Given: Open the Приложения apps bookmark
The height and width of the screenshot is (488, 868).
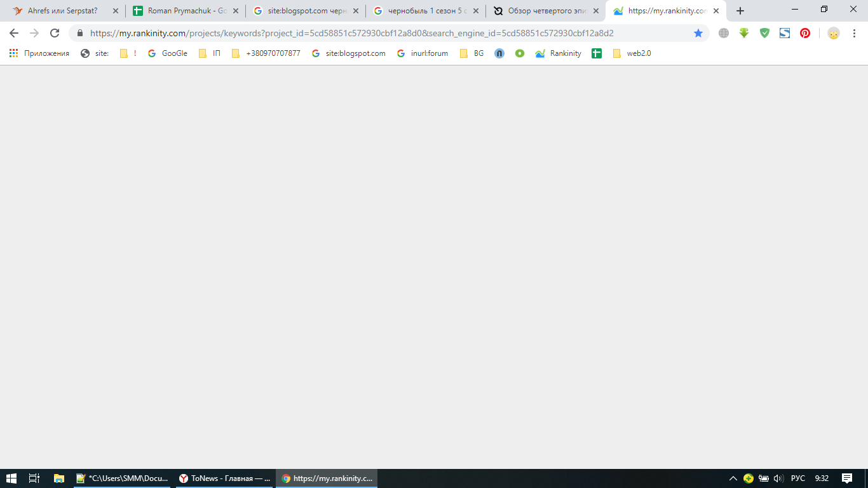Looking at the screenshot, I should (39, 53).
